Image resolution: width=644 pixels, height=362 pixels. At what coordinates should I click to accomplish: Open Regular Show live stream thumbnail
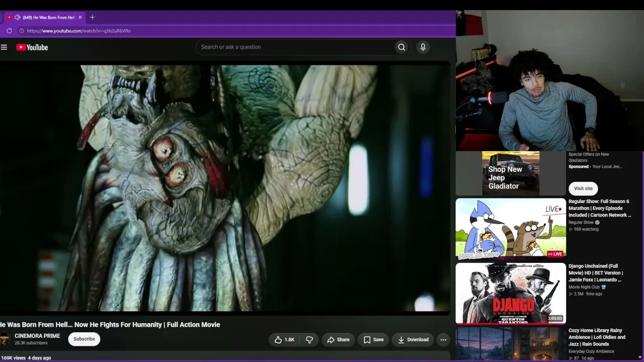click(511, 228)
